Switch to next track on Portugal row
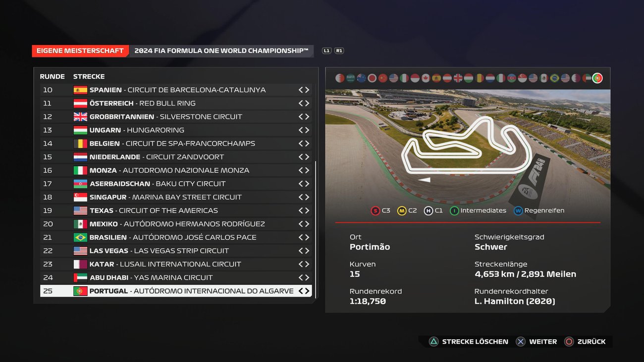This screenshot has width=644, height=362. pyautogui.click(x=307, y=291)
